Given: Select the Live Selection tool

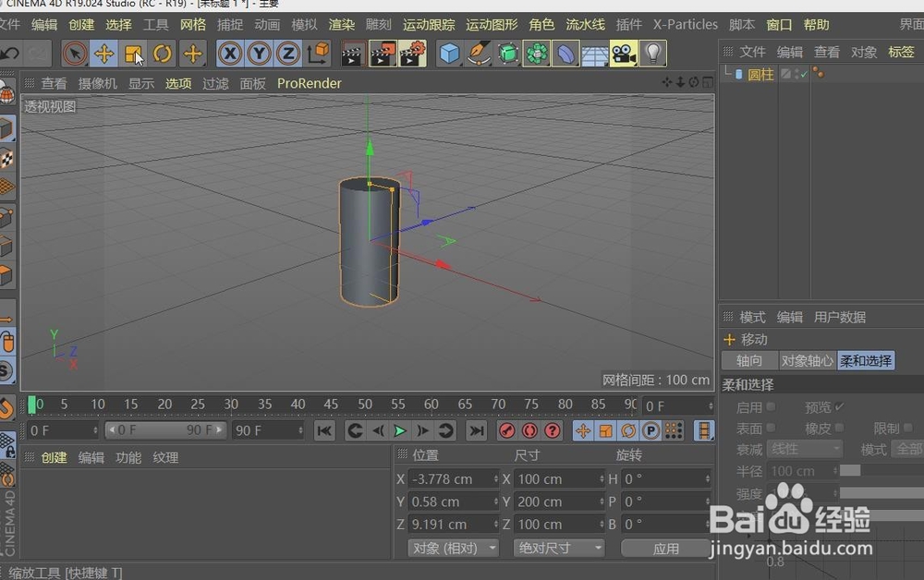Looking at the screenshot, I should tap(75, 54).
